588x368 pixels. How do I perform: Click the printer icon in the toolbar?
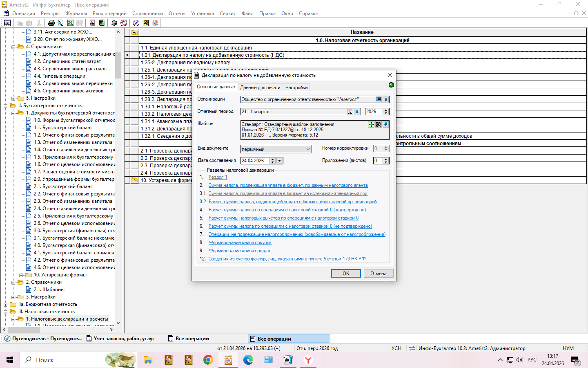click(x=51, y=23)
